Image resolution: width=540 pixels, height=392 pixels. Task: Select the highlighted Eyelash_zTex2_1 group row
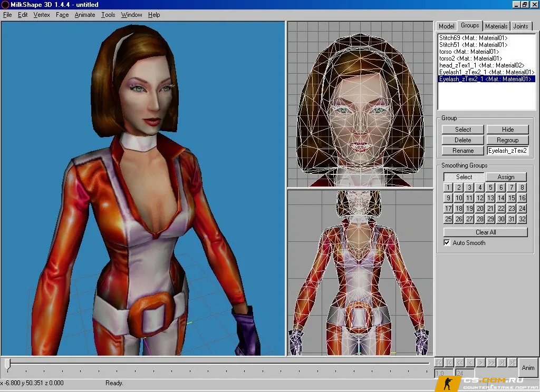point(487,79)
